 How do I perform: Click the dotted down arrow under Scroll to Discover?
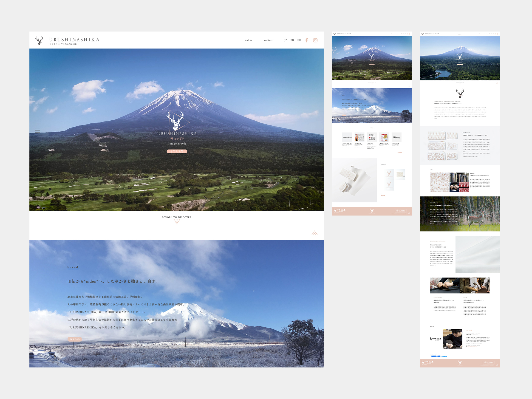pyautogui.click(x=177, y=222)
